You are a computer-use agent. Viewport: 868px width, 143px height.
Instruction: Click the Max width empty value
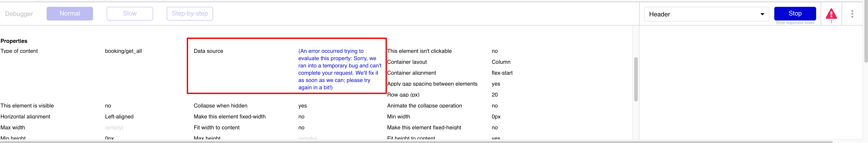tap(114, 128)
